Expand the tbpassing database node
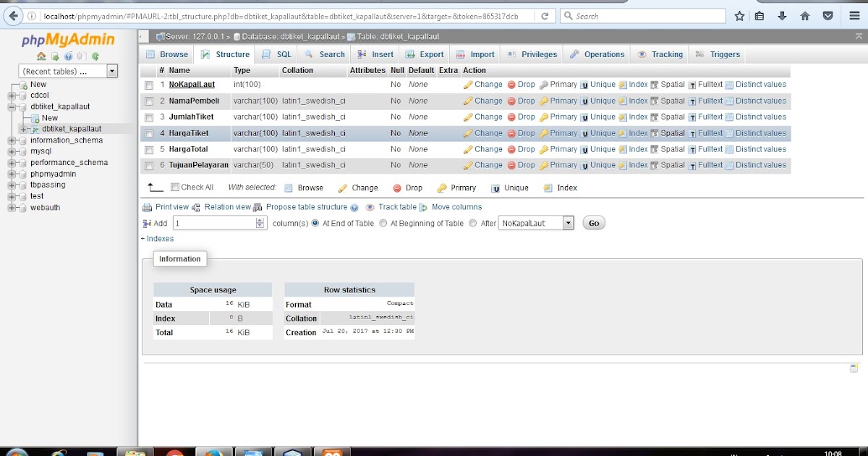 12,185
